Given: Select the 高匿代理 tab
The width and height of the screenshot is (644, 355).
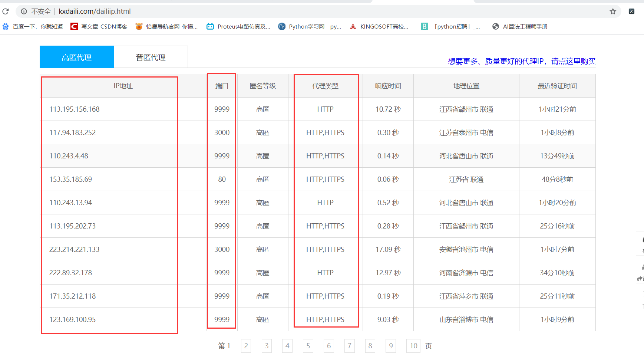Looking at the screenshot, I should pos(77,57).
